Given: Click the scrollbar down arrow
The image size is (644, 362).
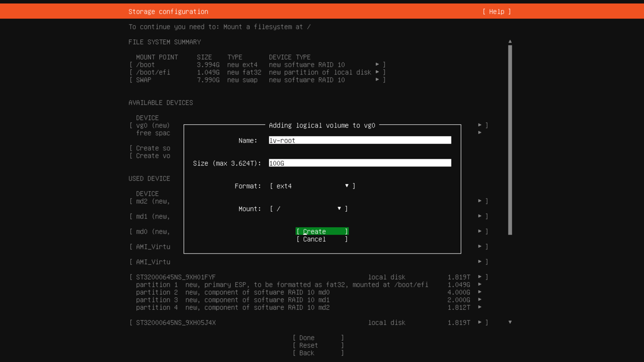Looking at the screenshot, I should pos(510,322).
